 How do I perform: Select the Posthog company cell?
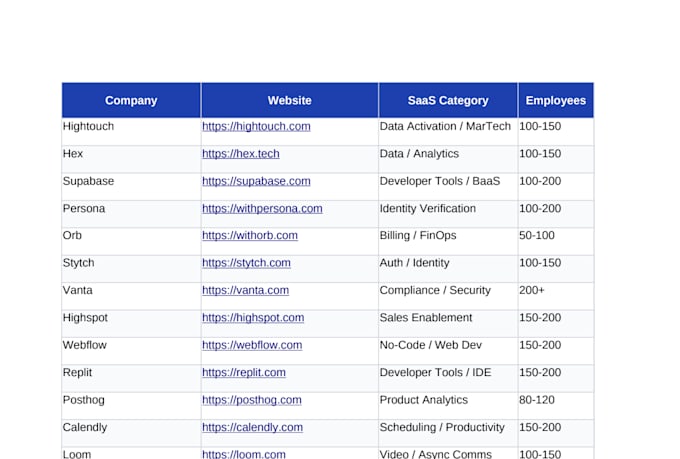pos(131,405)
